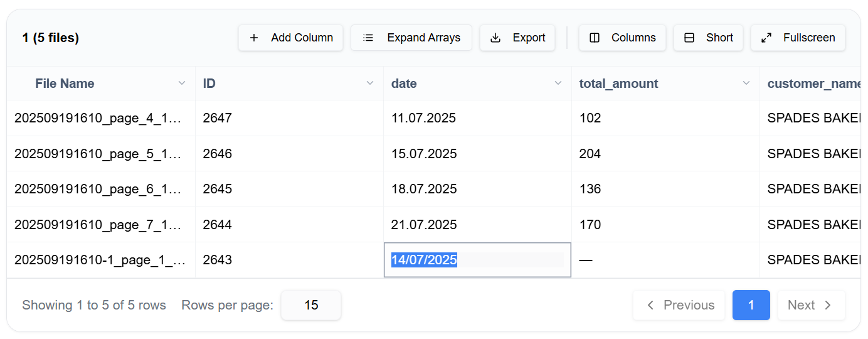Image resolution: width=868 pixels, height=339 pixels.
Task: Click the Fullscreen expand arrows icon
Action: [x=766, y=38]
